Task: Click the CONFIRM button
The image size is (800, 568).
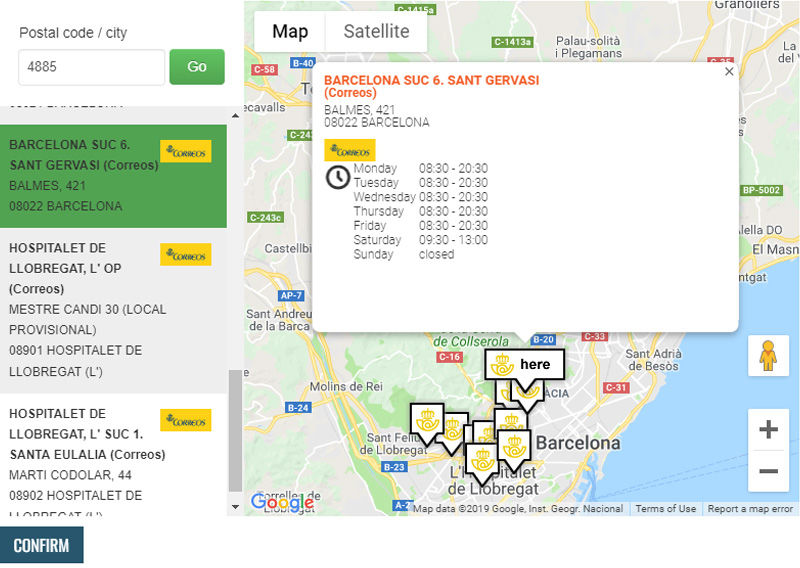Action: pos(41,545)
